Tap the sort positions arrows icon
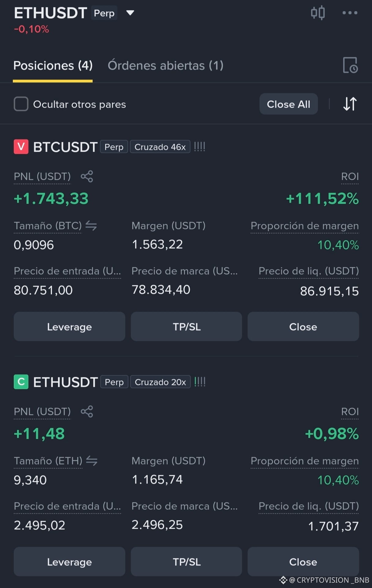 click(350, 104)
